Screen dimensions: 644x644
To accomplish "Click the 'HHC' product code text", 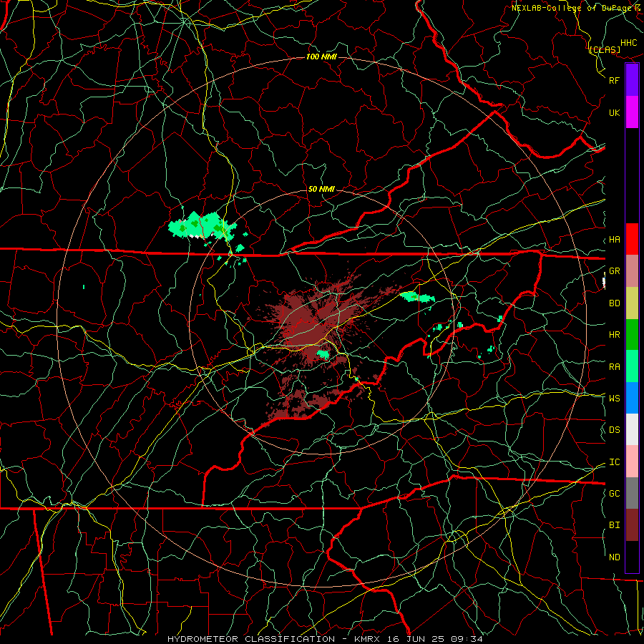I will 629,43.
